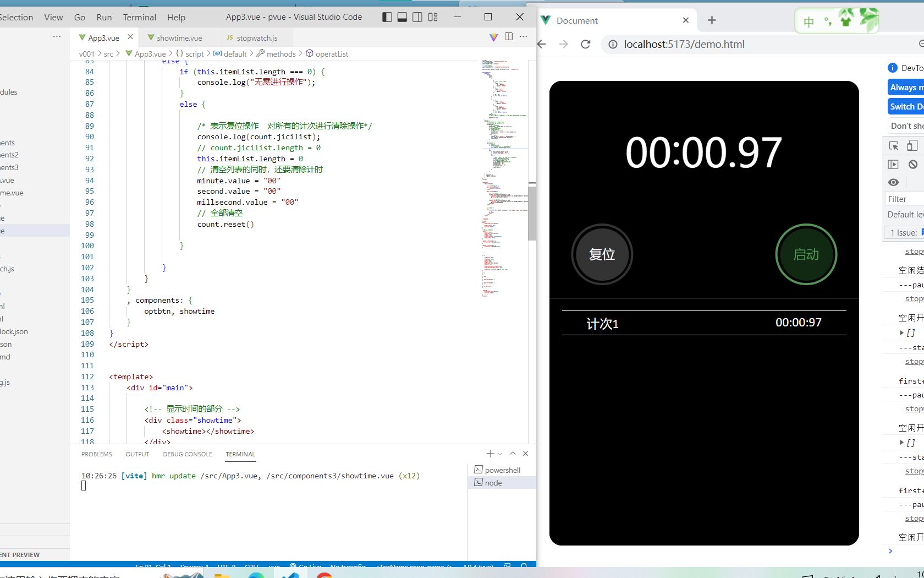The height and width of the screenshot is (578, 924).
Task: Open a new browser tab
Action: (712, 20)
